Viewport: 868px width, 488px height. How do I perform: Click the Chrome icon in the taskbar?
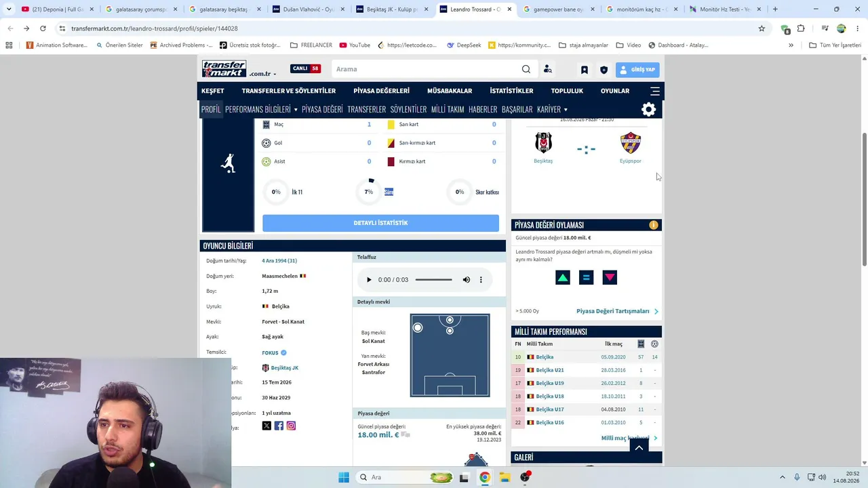[x=484, y=477]
